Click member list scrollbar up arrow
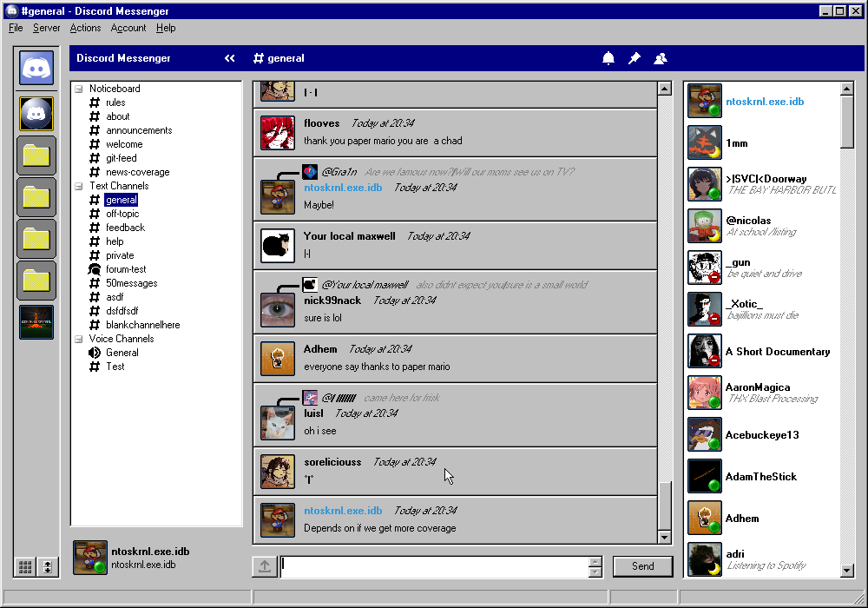 847,88
